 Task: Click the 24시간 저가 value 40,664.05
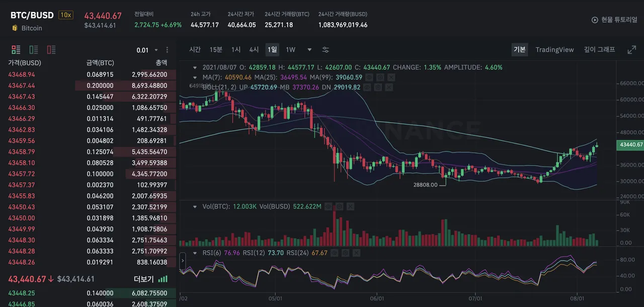click(x=242, y=25)
